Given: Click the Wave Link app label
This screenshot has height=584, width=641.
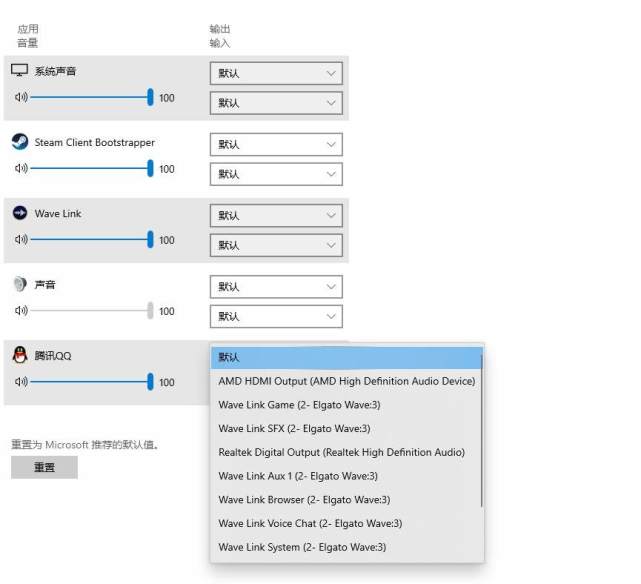Looking at the screenshot, I should (58, 214).
